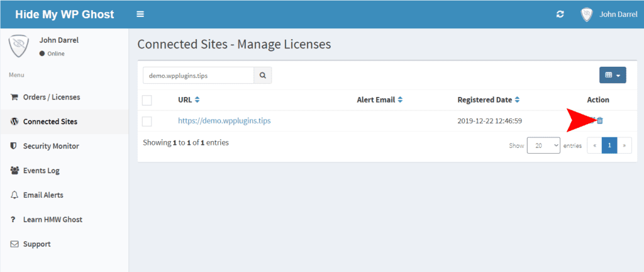Open the table columns dropdown button

pyautogui.click(x=613, y=75)
